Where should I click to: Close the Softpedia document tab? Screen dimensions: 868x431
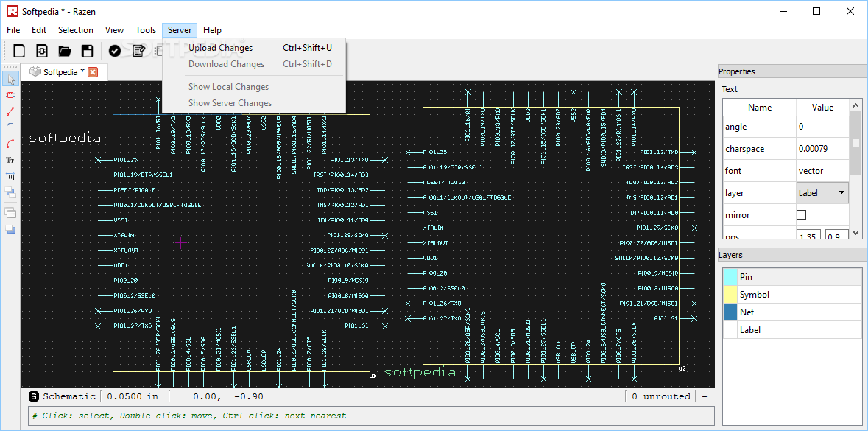(x=93, y=71)
